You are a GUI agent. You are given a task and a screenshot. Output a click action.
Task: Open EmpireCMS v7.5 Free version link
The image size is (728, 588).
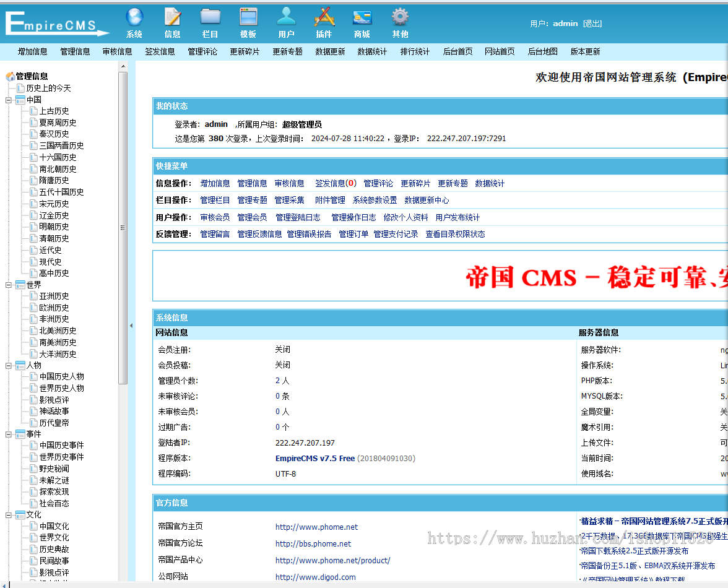[x=314, y=458]
